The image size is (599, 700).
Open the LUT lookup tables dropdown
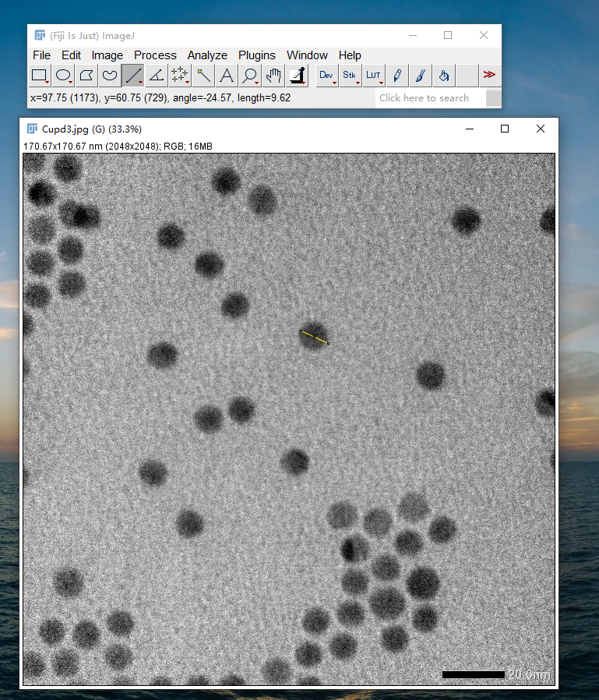pyautogui.click(x=374, y=76)
